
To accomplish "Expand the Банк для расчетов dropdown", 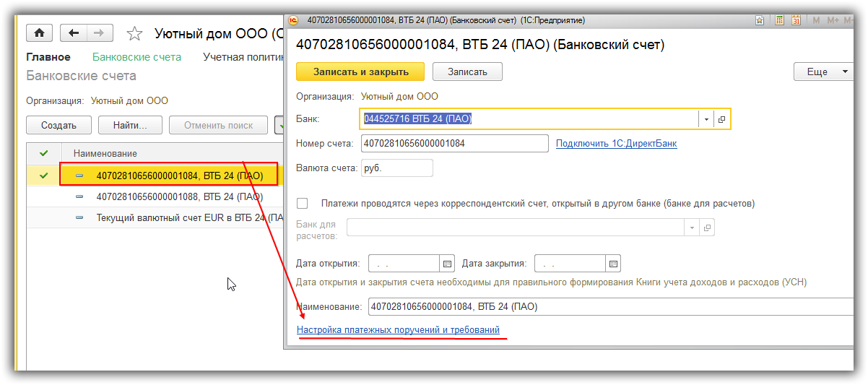I will (692, 228).
